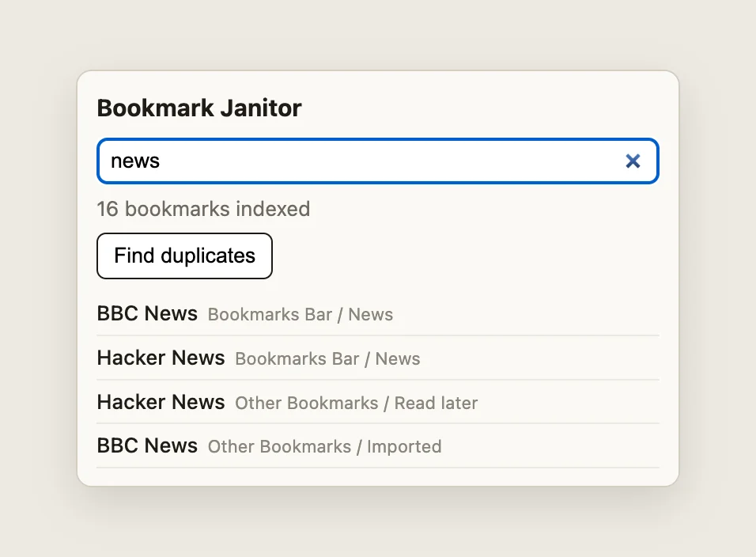Click the Find duplicates button
Image resolution: width=756 pixels, height=557 pixels.
pyautogui.click(x=185, y=256)
